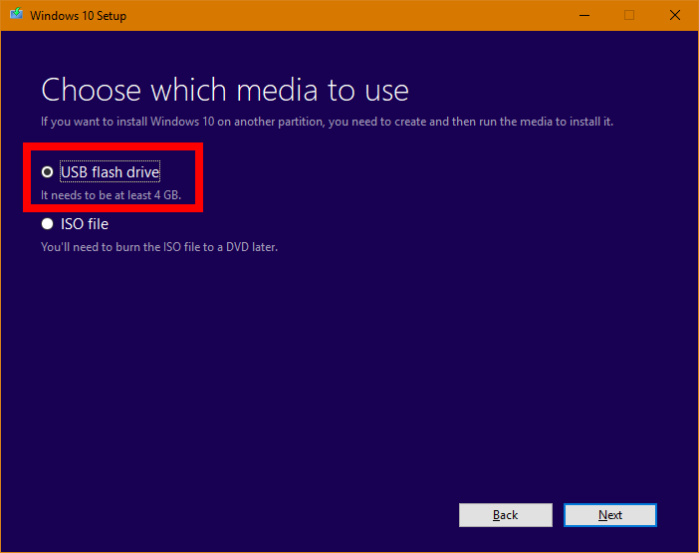The height and width of the screenshot is (553, 699).
Task: Click the "burn the ISO file to a DVD" note
Action: click(158, 246)
